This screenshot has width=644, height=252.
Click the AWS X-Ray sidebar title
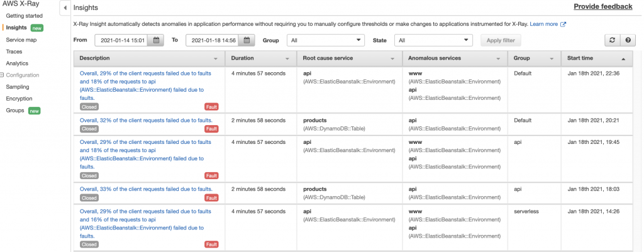click(x=22, y=4)
